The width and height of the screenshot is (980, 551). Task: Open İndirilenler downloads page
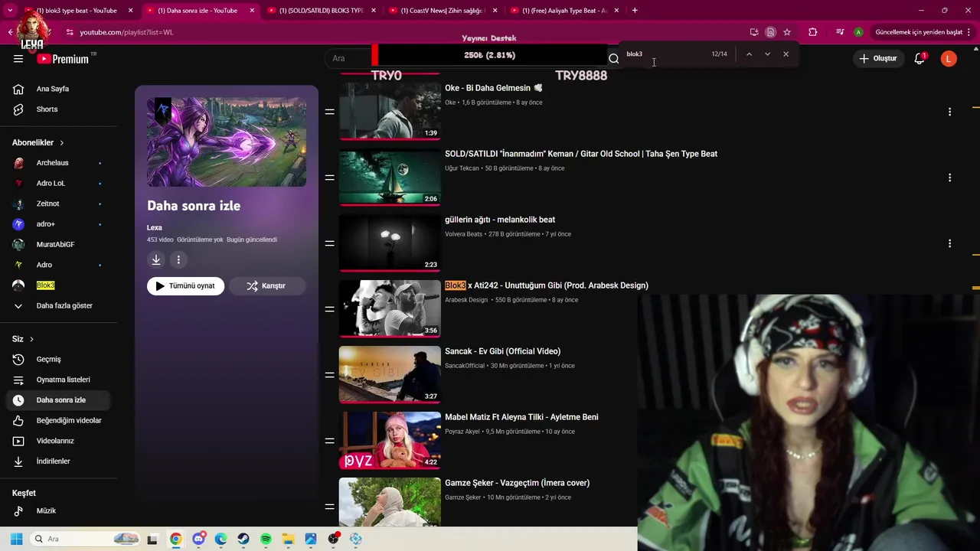(53, 461)
